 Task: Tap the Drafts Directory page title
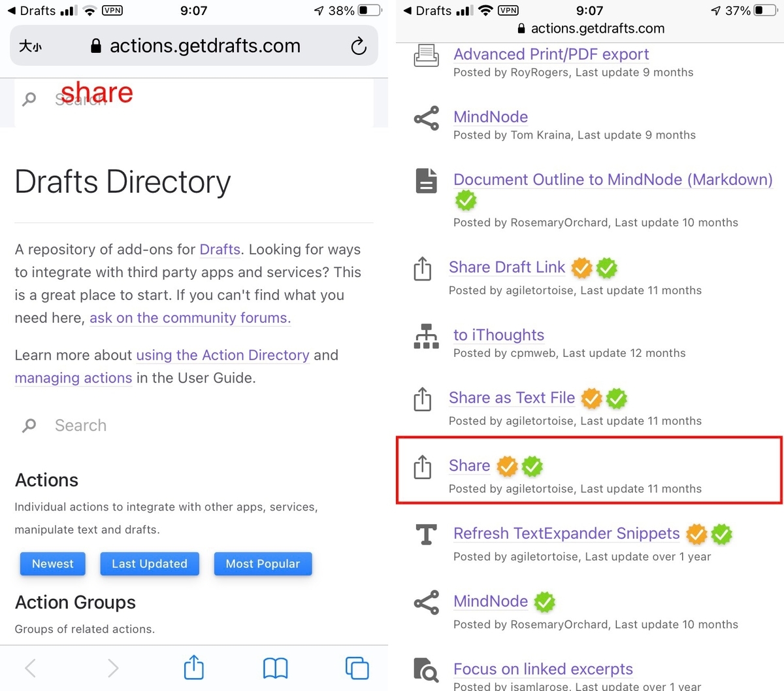[123, 182]
